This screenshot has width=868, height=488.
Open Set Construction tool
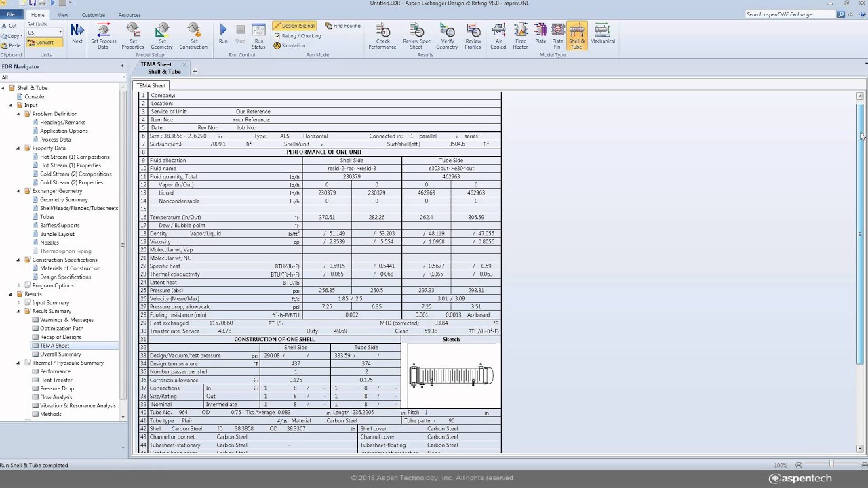pos(193,36)
